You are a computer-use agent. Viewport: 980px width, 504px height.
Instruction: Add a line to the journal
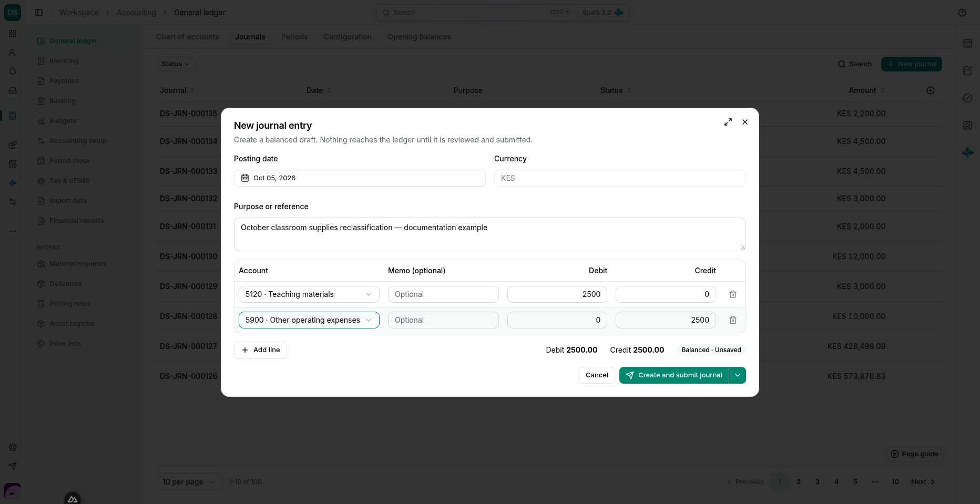coord(260,350)
